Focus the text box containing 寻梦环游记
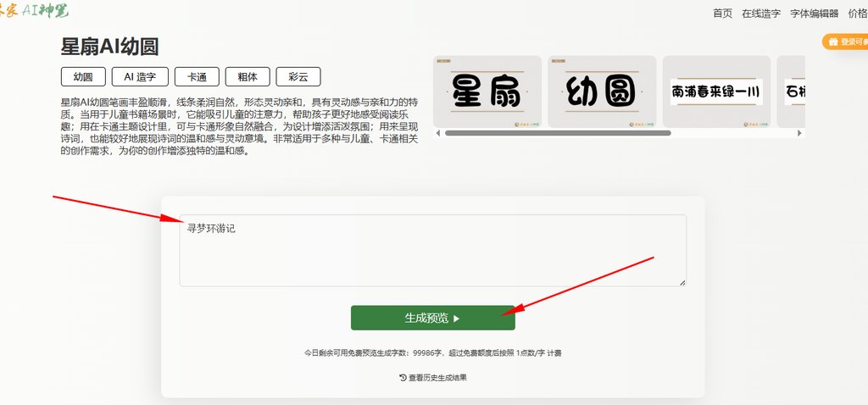This screenshot has height=405, width=868. (433, 251)
